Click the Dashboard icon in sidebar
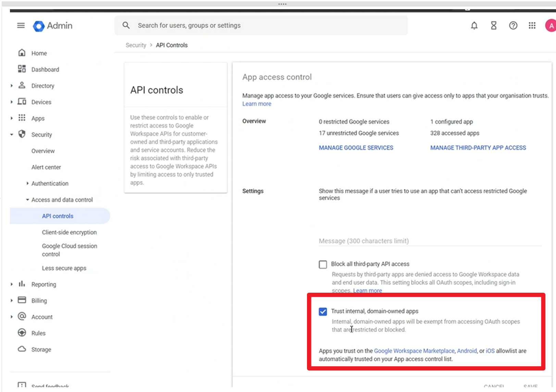 click(x=22, y=69)
